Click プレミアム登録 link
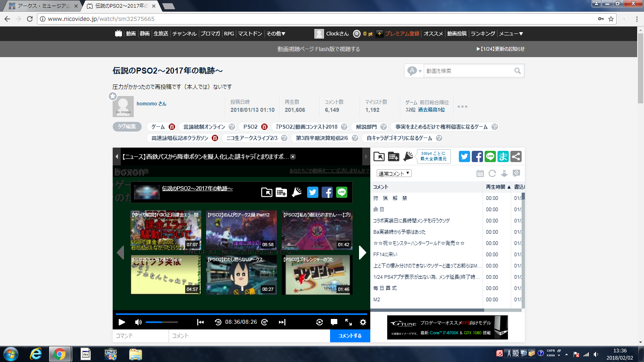Image resolution: width=644 pixels, height=362 pixels. click(402, 34)
